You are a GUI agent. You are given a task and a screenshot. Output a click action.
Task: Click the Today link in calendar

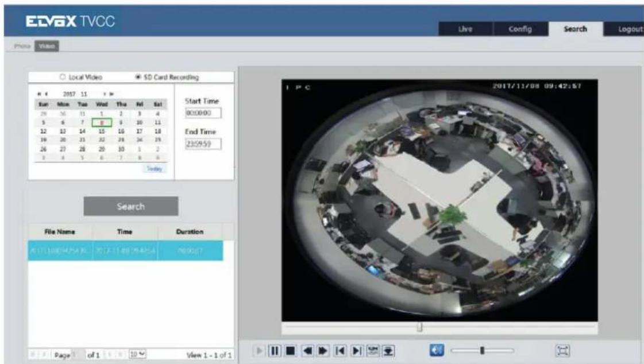pyautogui.click(x=155, y=169)
